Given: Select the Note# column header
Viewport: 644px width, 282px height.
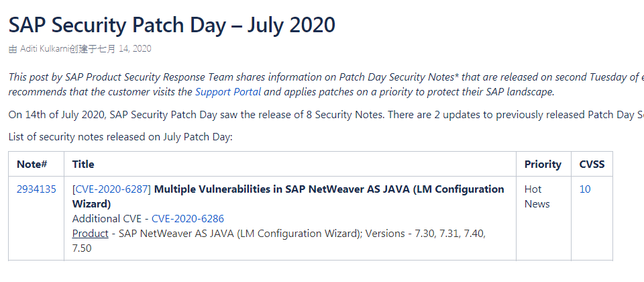Looking at the screenshot, I should [x=32, y=164].
